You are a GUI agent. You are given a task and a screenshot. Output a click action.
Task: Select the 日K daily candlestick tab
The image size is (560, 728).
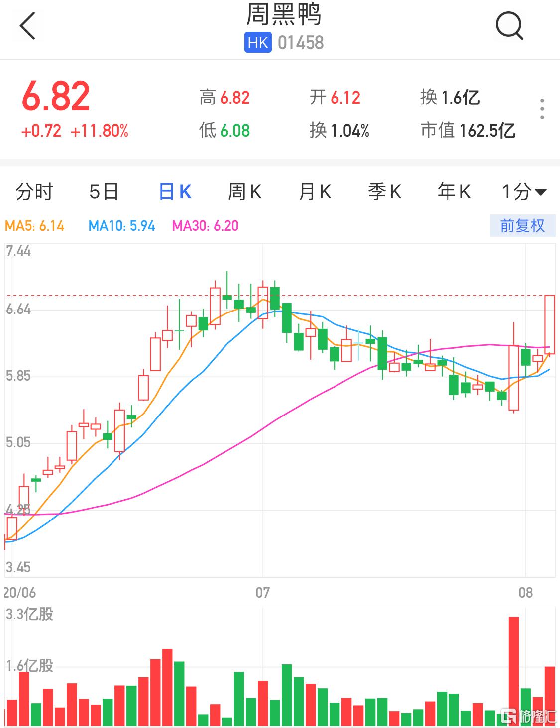click(x=175, y=192)
